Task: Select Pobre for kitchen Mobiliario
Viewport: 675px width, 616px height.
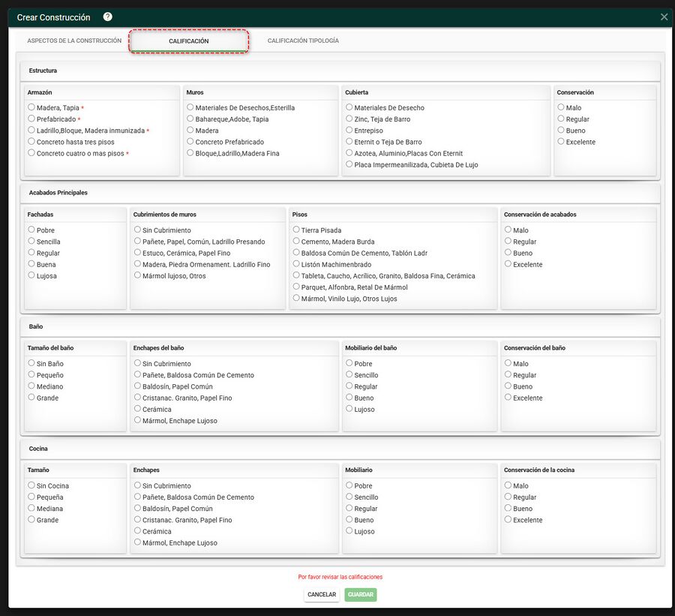Action: pos(349,485)
